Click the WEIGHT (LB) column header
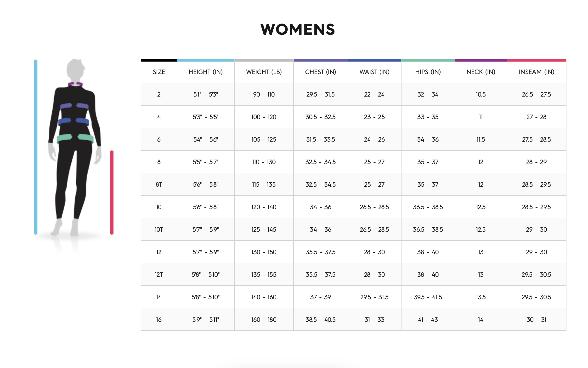This screenshot has height=368, width=588. click(264, 72)
